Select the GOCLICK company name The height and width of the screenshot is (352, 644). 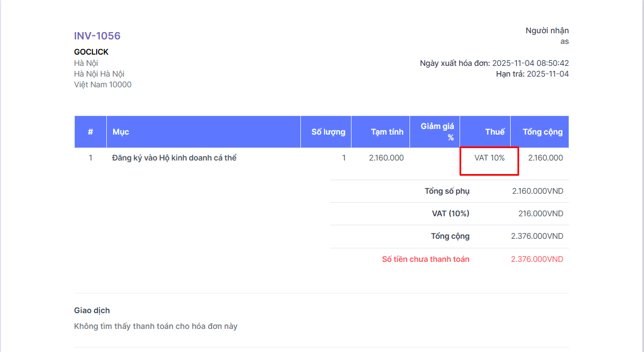click(91, 52)
